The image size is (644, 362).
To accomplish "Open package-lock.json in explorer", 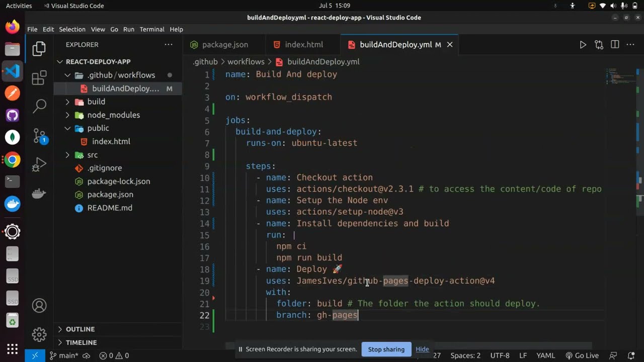I will pyautogui.click(x=118, y=181).
